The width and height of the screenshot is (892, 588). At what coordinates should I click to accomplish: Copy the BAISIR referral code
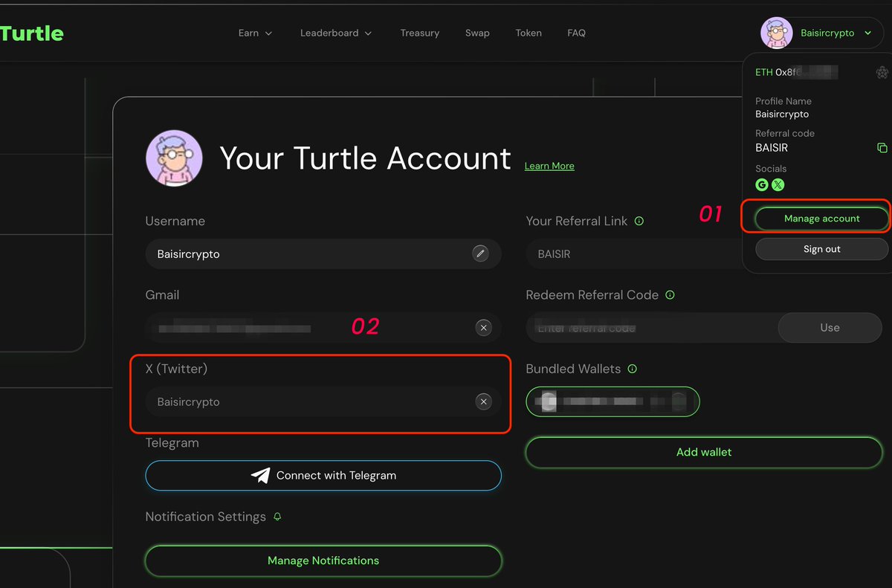pos(882,148)
